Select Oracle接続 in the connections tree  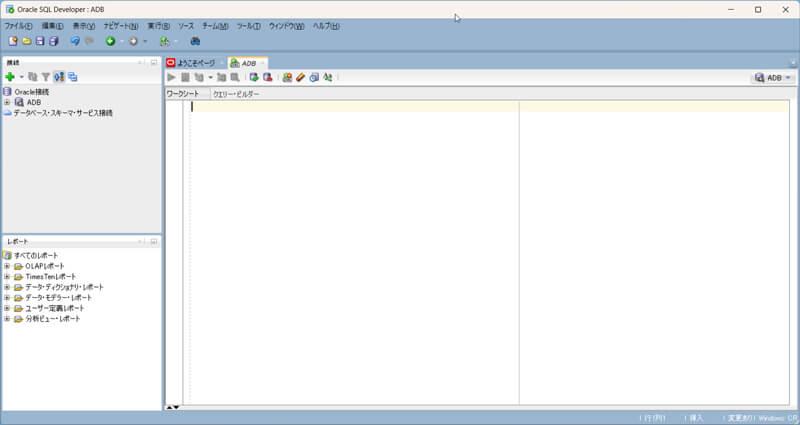point(32,92)
